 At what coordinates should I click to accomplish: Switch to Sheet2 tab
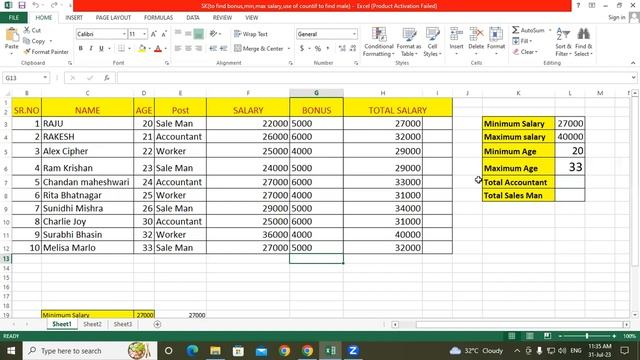pyautogui.click(x=92, y=324)
